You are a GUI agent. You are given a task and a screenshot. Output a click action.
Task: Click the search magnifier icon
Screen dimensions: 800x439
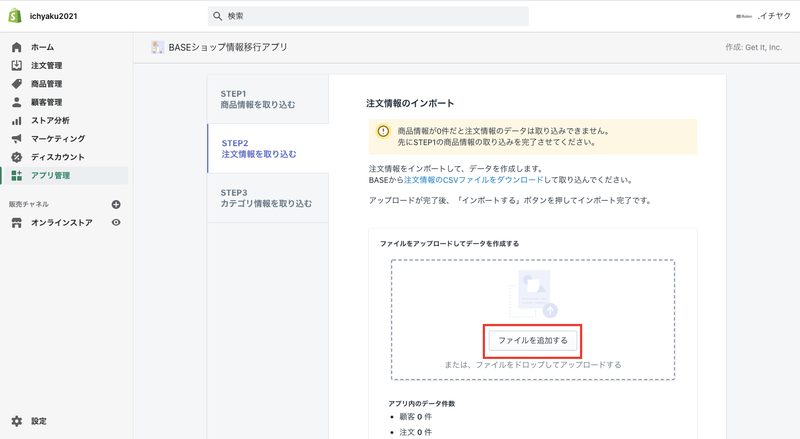coord(217,16)
